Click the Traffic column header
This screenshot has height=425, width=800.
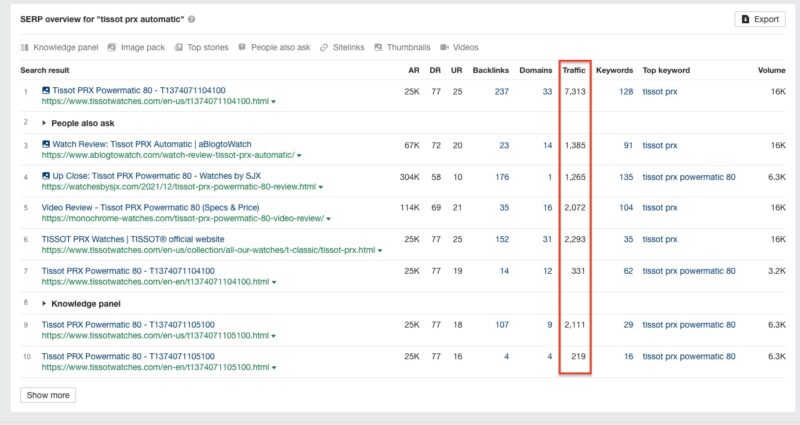click(574, 70)
